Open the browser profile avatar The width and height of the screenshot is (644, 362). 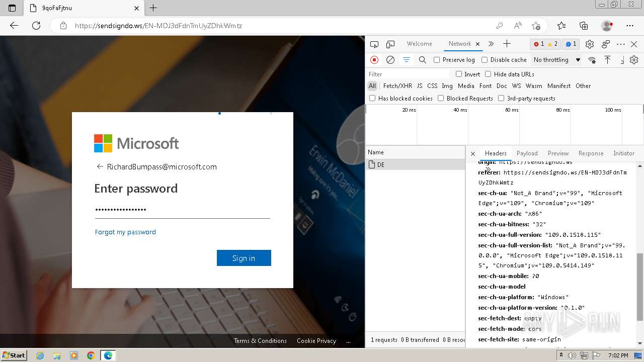coord(607,26)
